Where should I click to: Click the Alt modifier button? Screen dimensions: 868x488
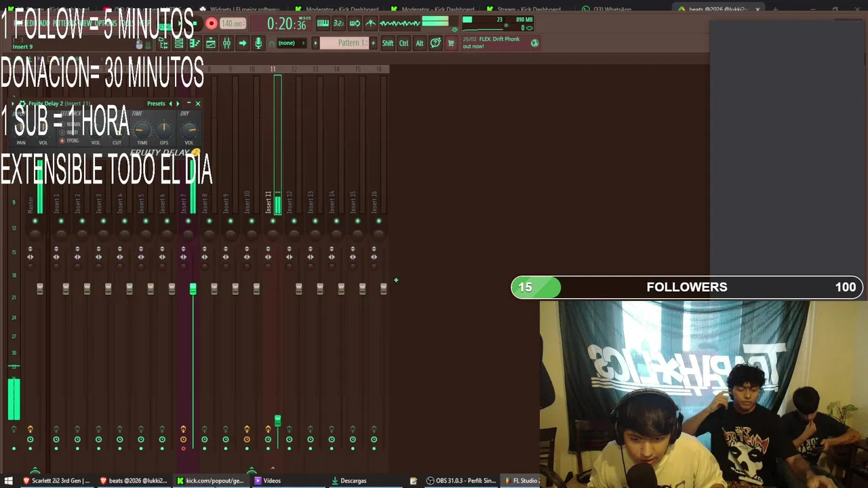pyautogui.click(x=419, y=43)
